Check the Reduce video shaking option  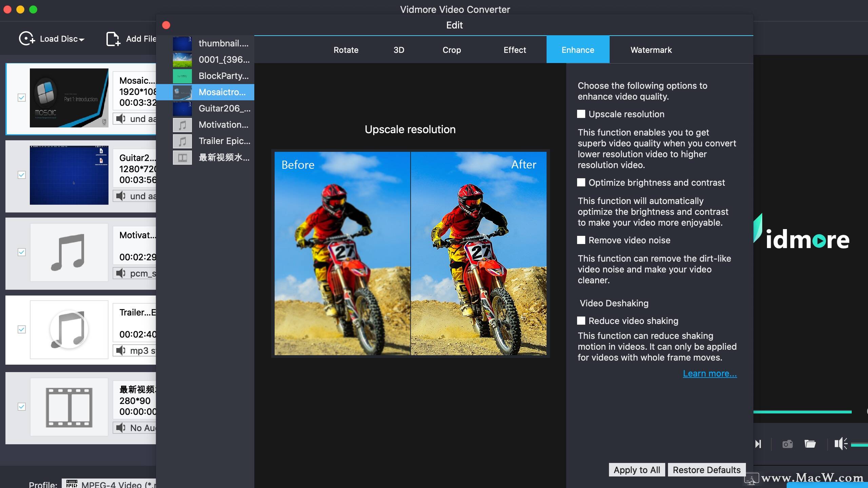pos(581,321)
